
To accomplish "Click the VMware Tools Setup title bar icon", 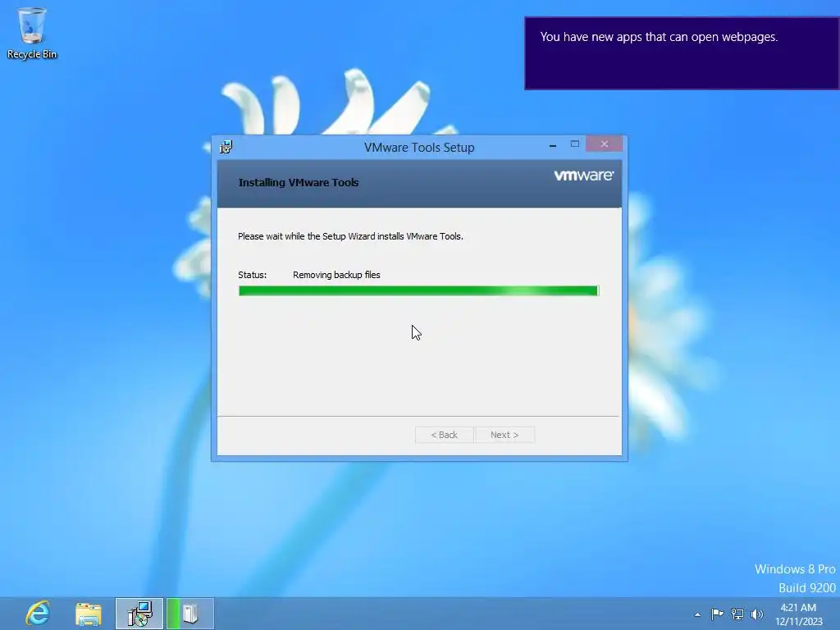I will pyautogui.click(x=226, y=147).
